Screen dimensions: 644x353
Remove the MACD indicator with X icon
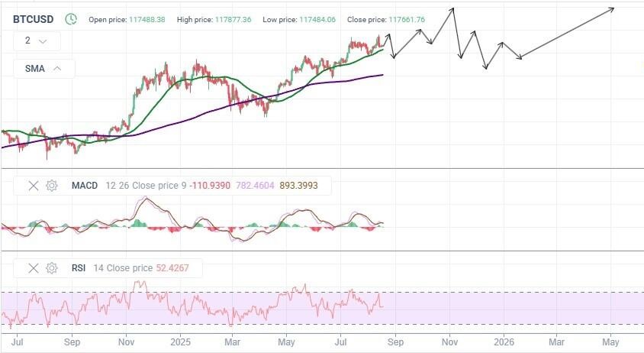[34, 186]
